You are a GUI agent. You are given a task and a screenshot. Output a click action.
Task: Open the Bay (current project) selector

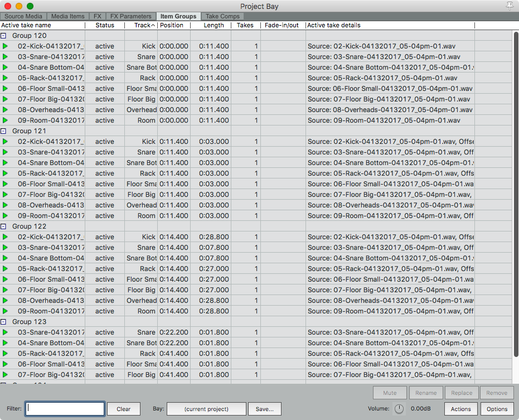pyautogui.click(x=206, y=409)
